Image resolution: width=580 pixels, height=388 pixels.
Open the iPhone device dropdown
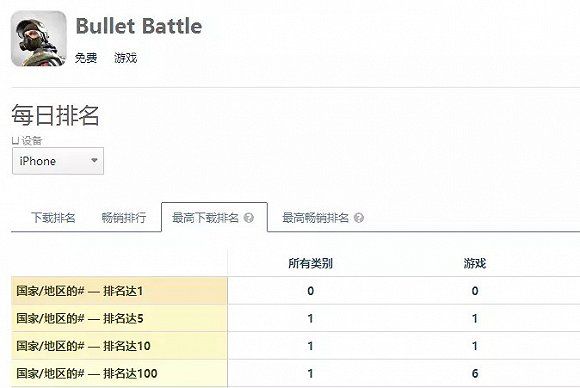(58, 161)
